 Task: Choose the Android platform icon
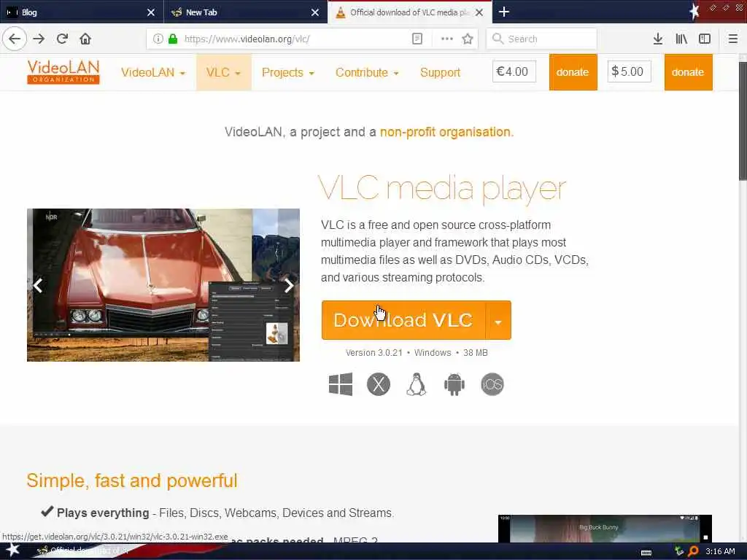click(x=454, y=384)
